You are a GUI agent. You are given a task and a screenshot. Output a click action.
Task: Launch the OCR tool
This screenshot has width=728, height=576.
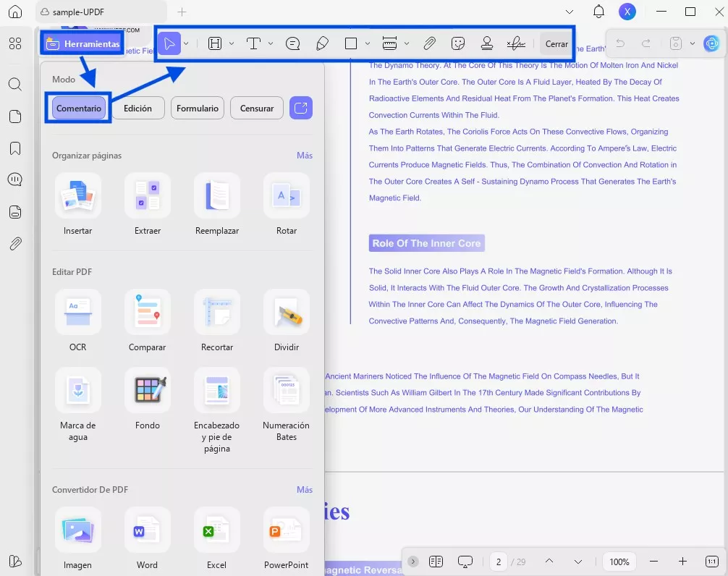[77, 321]
